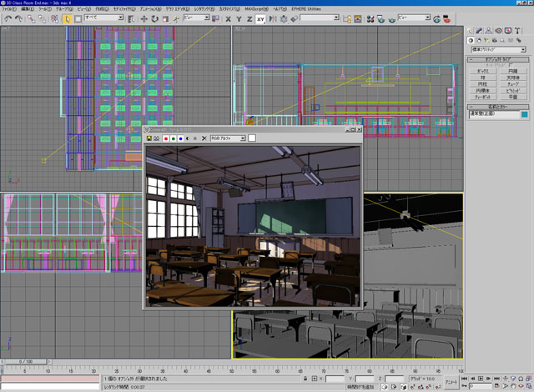Toggle the red channel in render window

pos(166,138)
